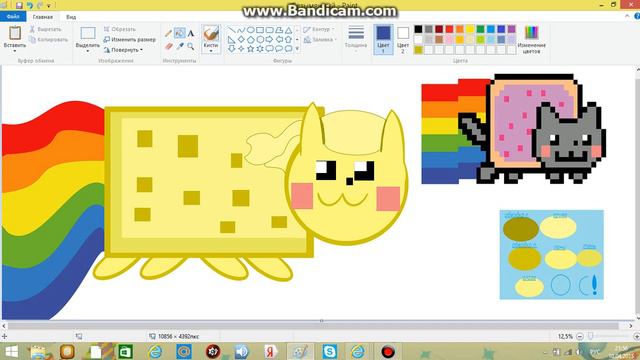This screenshot has width=640, height=360.
Task: Collapse the ribbon with the chevron
Action: coord(627,16)
